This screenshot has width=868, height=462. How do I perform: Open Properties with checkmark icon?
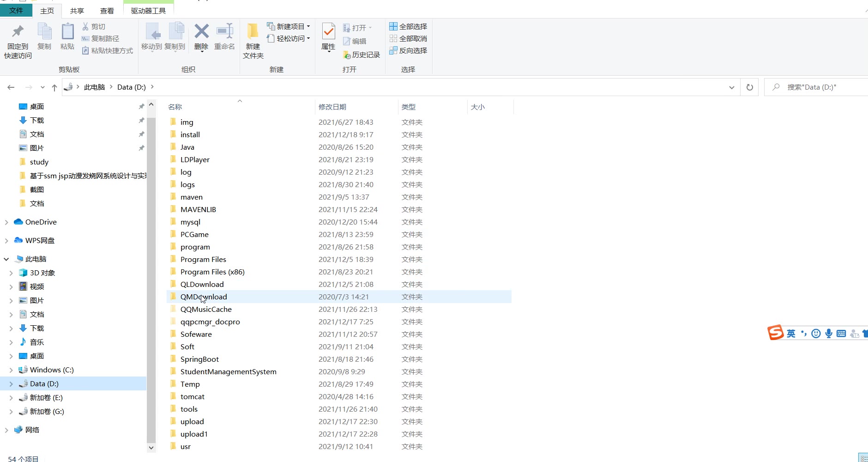pyautogui.click(x=328, y=37)
